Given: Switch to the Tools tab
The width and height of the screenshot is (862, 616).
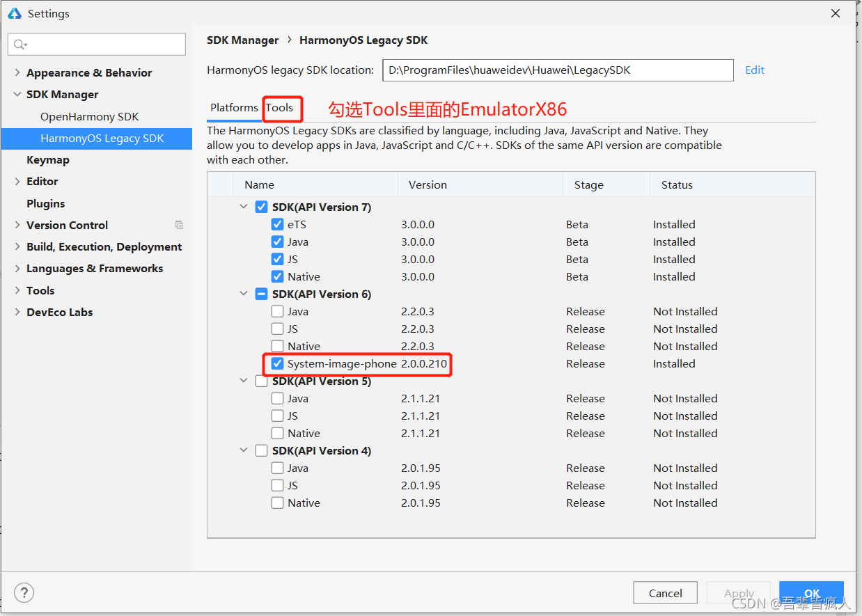Looking at the screenshot, I should point(279,108).
